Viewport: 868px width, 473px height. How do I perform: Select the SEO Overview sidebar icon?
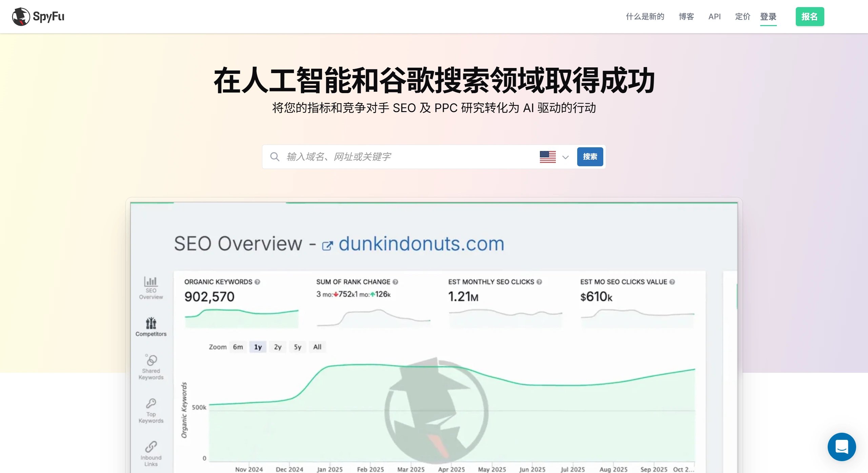[x=151, y=282]
